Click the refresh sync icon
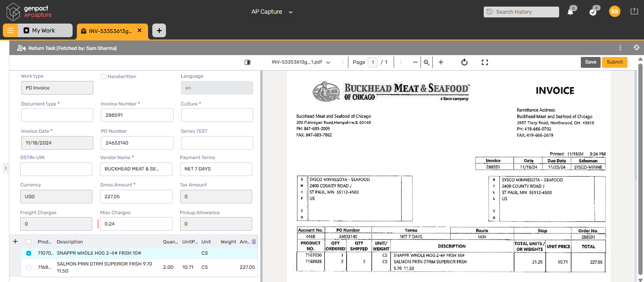The height and width of the screenshot is (282, 644). pos(636,48)
